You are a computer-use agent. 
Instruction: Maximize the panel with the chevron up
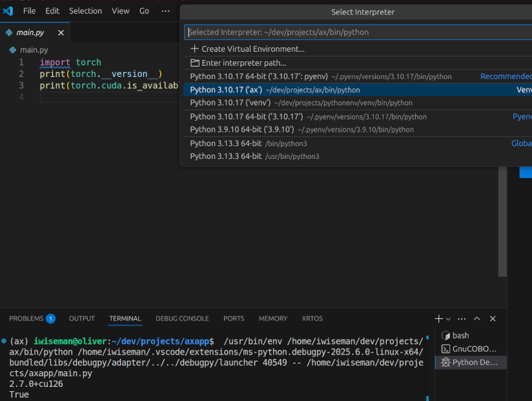click(477, 319)
